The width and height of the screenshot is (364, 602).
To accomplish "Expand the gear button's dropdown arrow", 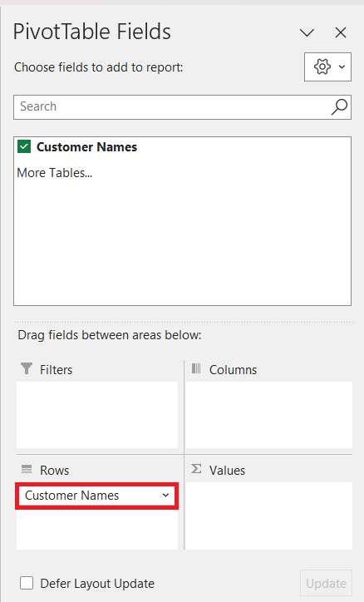I will (x=342, y=67).
